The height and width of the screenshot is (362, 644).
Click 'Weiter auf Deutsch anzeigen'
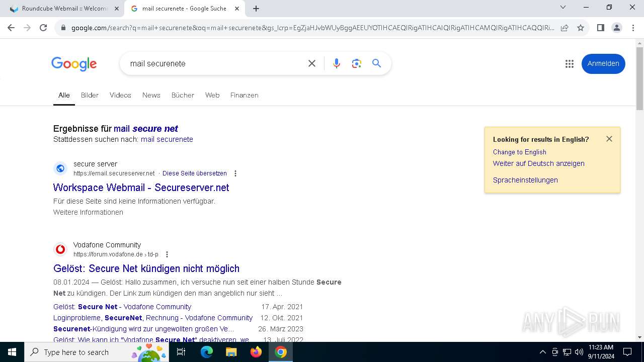pos(539,163)
